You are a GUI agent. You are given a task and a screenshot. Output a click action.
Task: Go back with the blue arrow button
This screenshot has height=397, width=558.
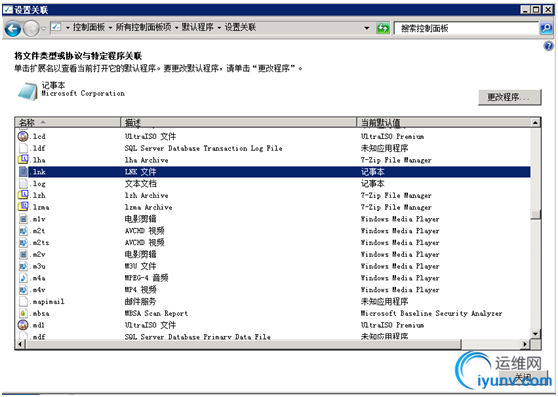13,28
